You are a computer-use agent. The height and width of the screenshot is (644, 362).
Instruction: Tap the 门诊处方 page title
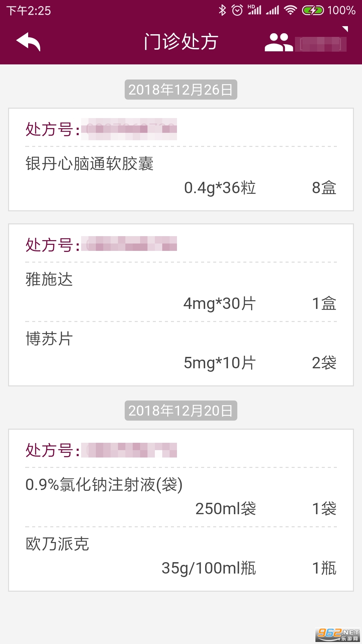tap(181, 42)
